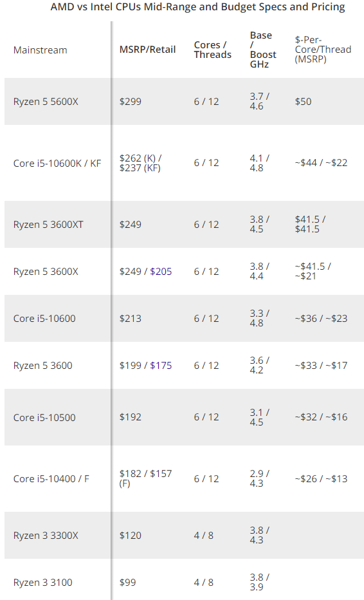Click the Base / Boost GHz header
364x600 pixels.
click(263, 50)
